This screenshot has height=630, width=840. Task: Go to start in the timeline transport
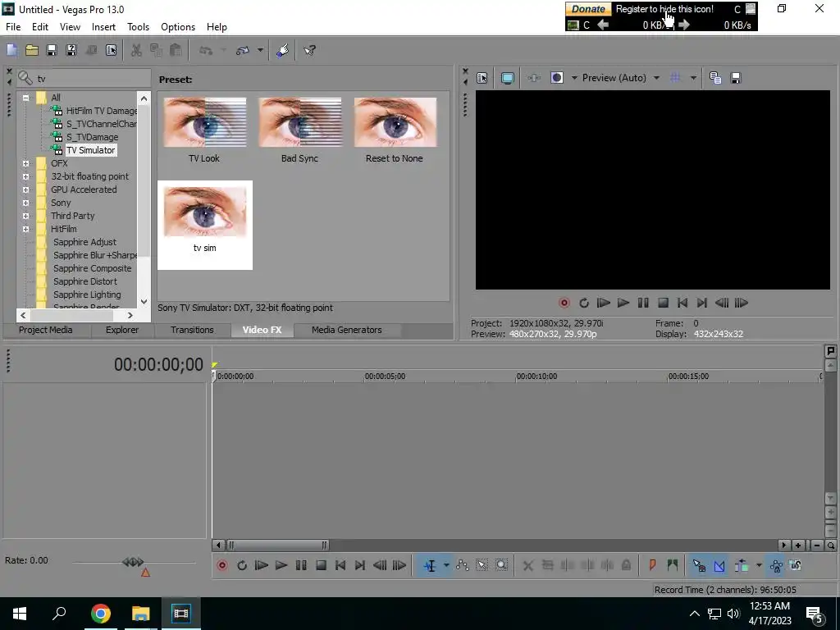tap(340, 565)
